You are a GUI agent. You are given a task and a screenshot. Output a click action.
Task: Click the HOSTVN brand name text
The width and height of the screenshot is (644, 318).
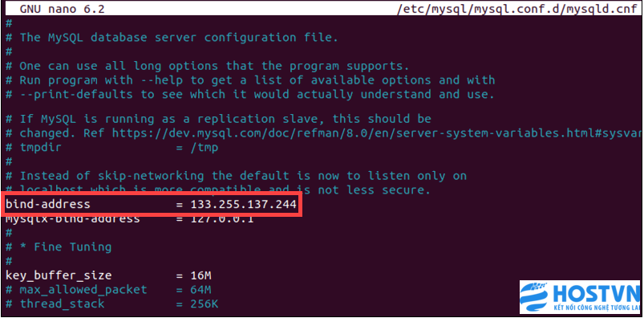click(596, 294)
